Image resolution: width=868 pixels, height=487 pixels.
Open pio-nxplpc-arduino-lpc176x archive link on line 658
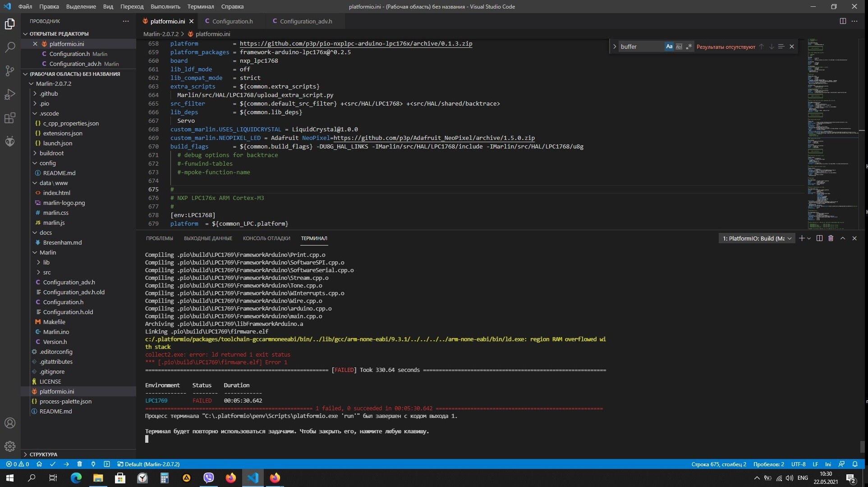tap(356, 44)
